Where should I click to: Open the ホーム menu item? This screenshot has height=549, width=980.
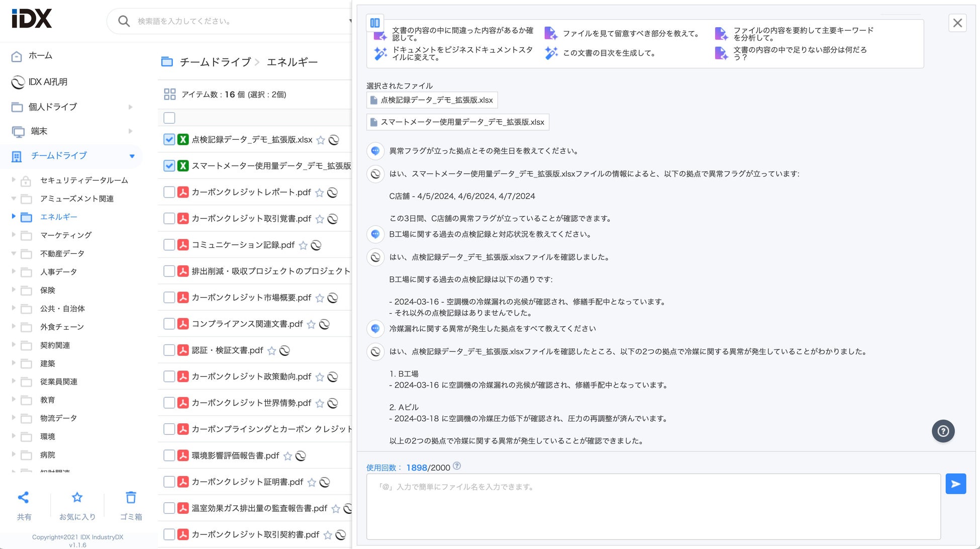[x=40, y=56]
